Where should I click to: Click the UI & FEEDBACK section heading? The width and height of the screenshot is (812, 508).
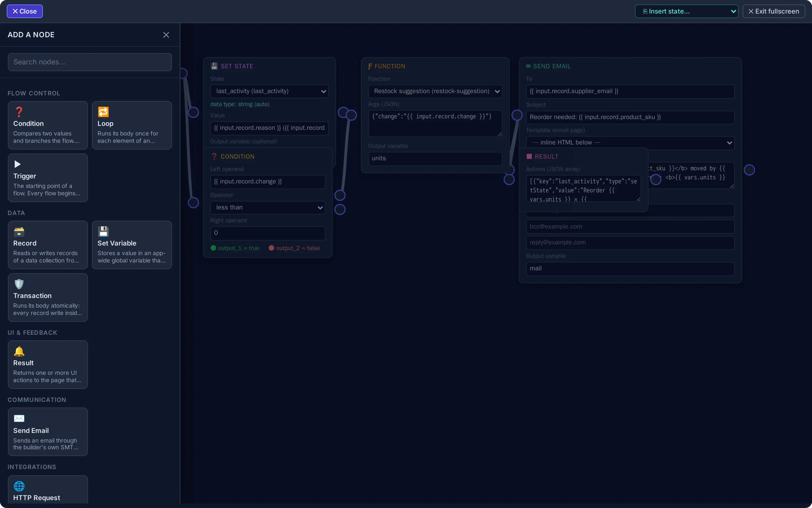point(32,333)
